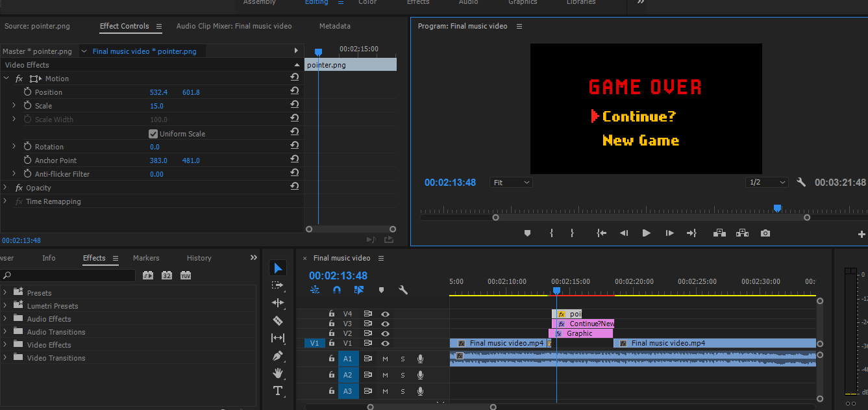Toggle insert sequences as nests icon

pos(315,290)
